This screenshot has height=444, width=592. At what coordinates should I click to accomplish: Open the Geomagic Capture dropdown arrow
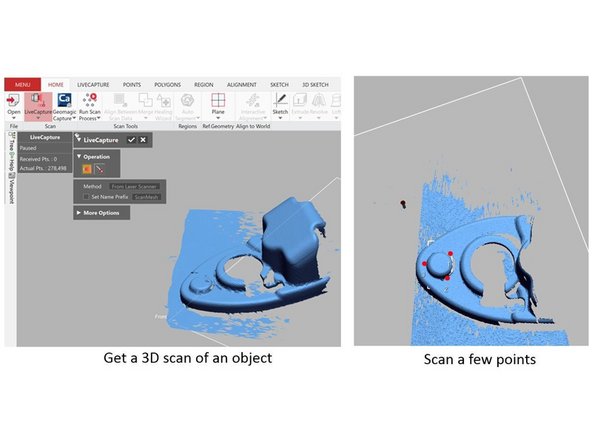[x=74, y=119]
